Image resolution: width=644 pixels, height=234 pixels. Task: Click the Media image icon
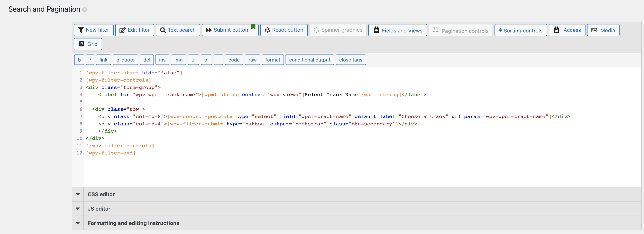click(x=594, y=30)
